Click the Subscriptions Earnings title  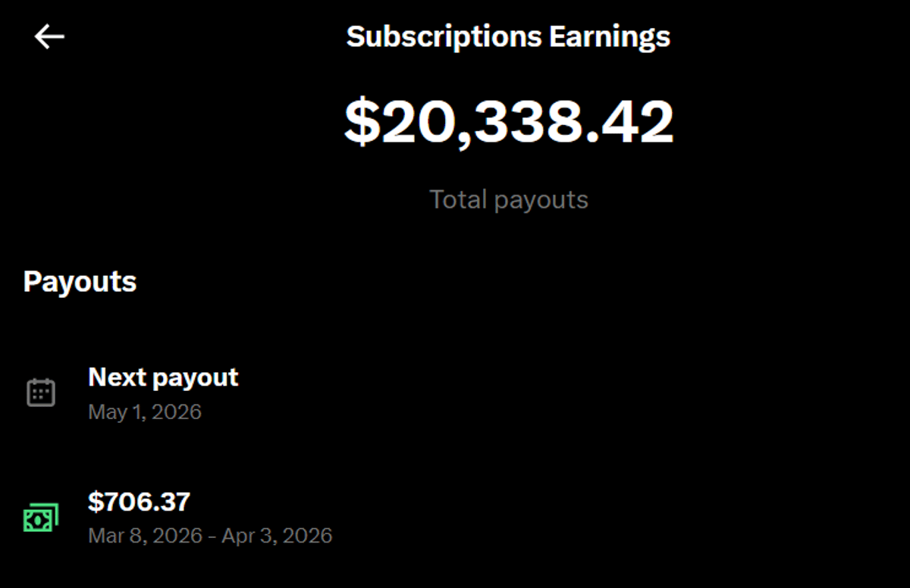tap(508, 35)
